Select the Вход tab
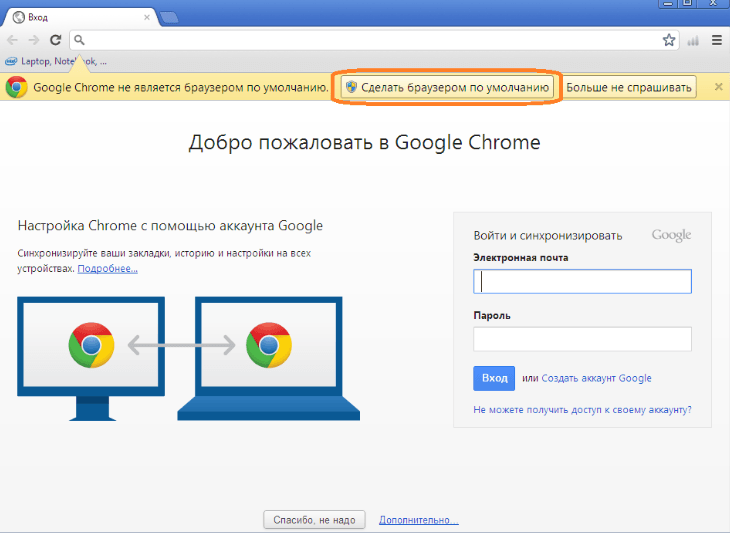This screenshot has height=533, width=730. pyautogui.click(x=80, y=17)
